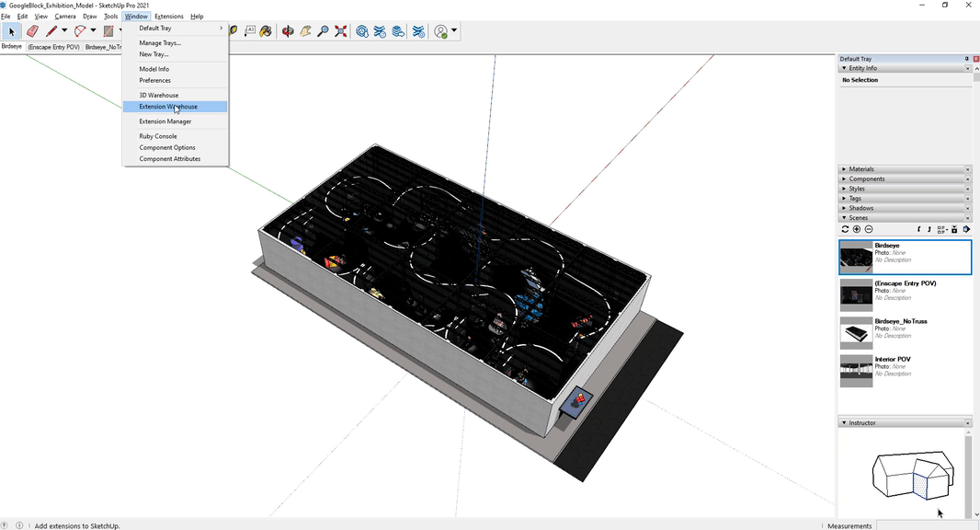Screen dimensions: 980x530
Task: Switch to (Enscape Entry POV) scene tab
Action: pyautogui.click(x=53, y=47)
